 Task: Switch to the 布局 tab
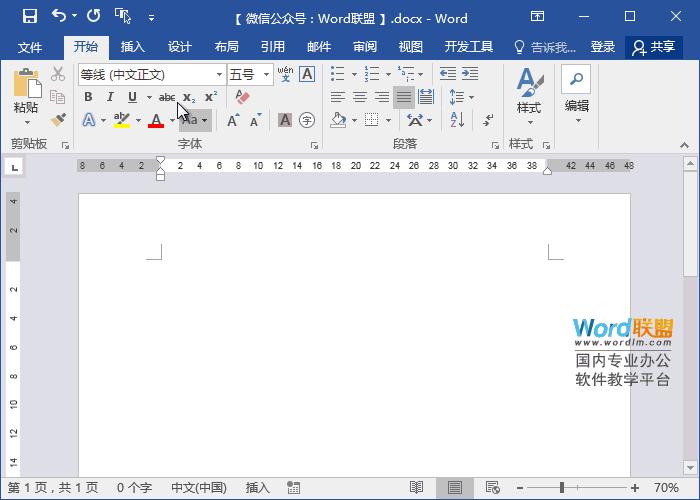pyautogui.click(x=226, y=47)
